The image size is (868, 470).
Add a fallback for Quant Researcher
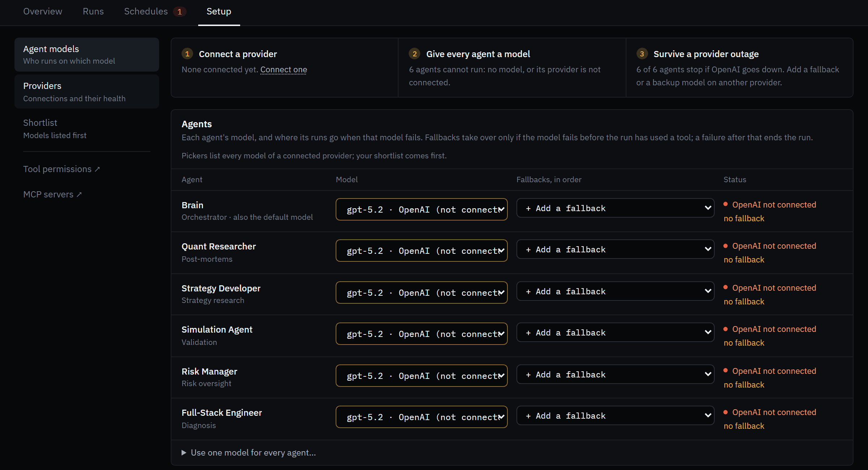[x=615, y=249]
